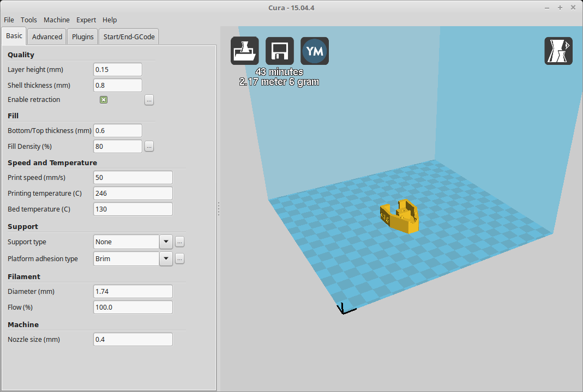Open Platform adhesion extra settings button

179,258
